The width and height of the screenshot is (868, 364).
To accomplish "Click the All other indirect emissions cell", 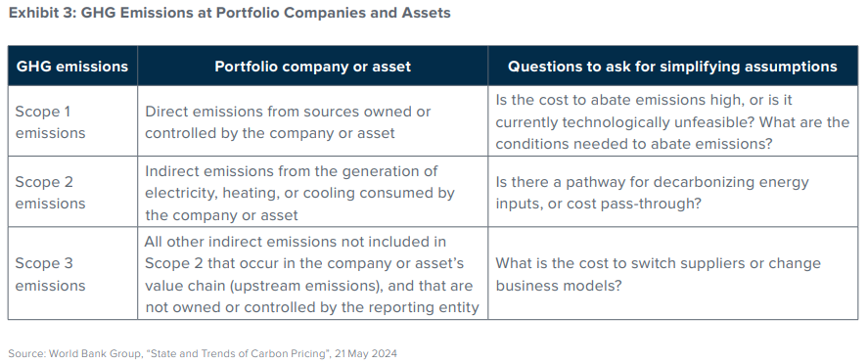I will point(311,274).
